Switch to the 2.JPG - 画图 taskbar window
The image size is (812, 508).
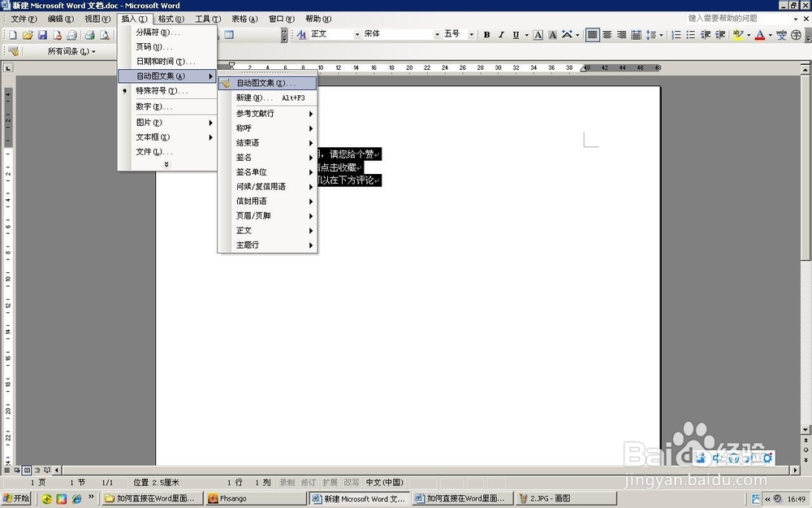(565, 498)
